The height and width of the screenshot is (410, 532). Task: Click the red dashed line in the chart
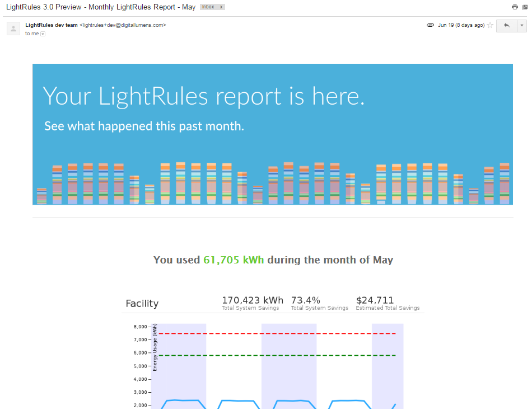[277, 333]
